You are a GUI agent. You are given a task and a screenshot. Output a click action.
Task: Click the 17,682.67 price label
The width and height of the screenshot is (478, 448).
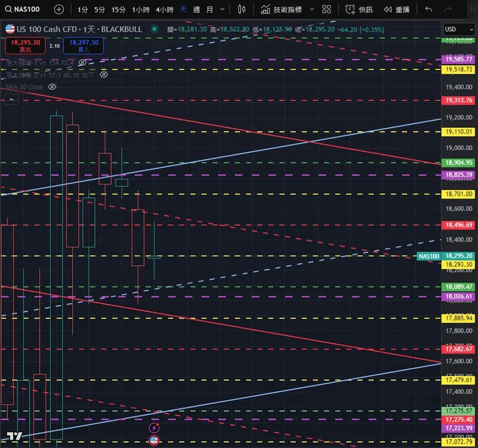click(x=459, y=349)
